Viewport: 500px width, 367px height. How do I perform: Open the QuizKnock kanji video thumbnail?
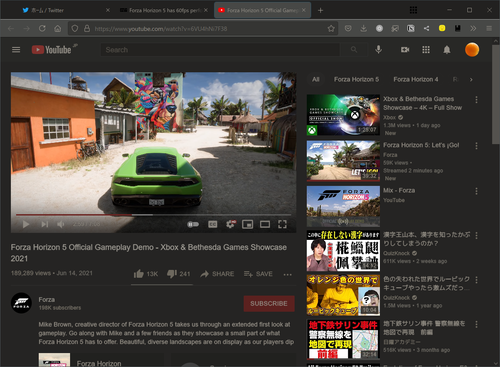[x=343, y=251]
